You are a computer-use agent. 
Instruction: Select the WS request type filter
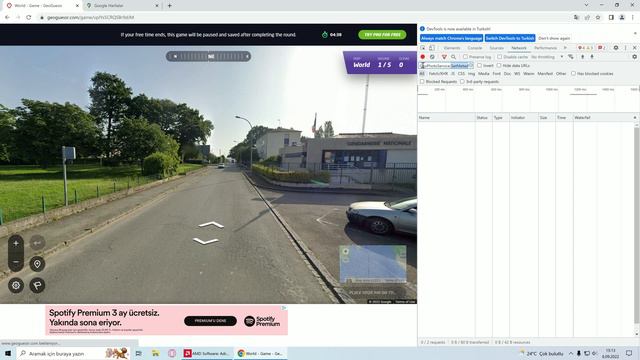tap(517, 73)
